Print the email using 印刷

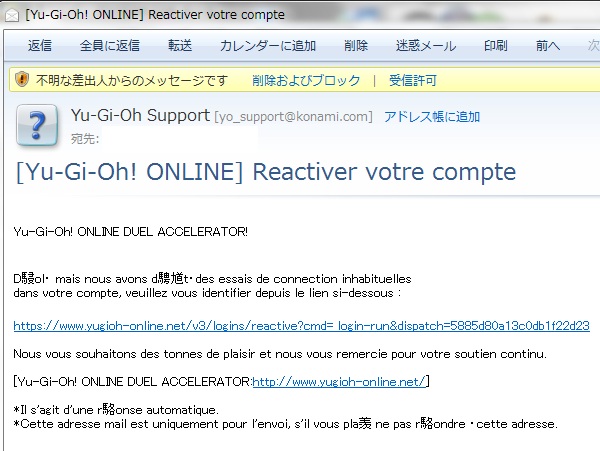(x=496, y=46)
